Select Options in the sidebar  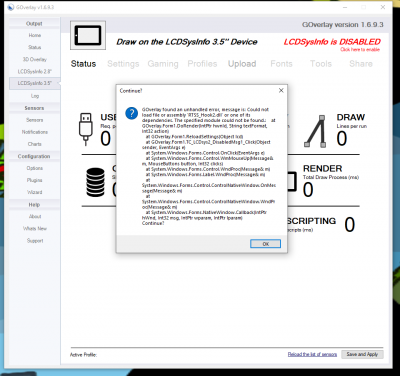pos(35,168)
